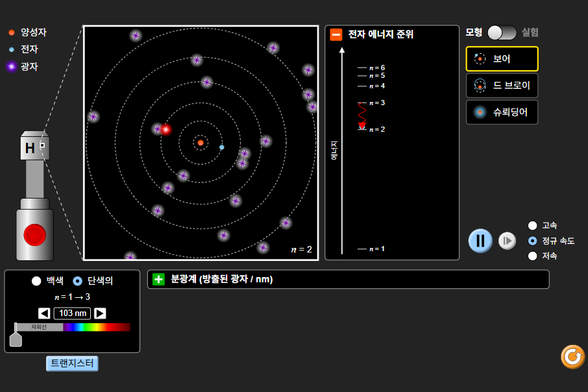This screenshot has height=392, width=588.
Task: Collapse the 전자 에너지 준위 panel
Action: (336, 34)
